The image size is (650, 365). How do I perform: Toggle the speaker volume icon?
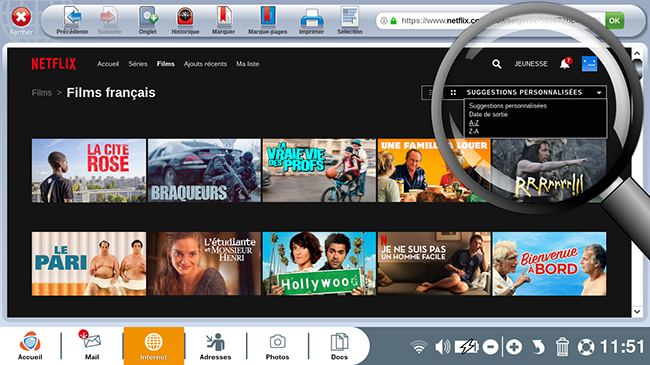(442, 346)
